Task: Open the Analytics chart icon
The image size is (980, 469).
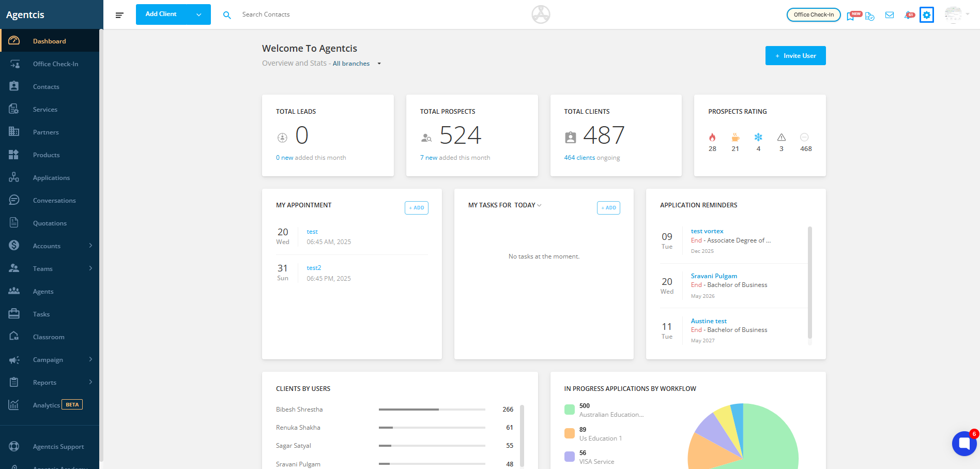Action: point(14,405)
